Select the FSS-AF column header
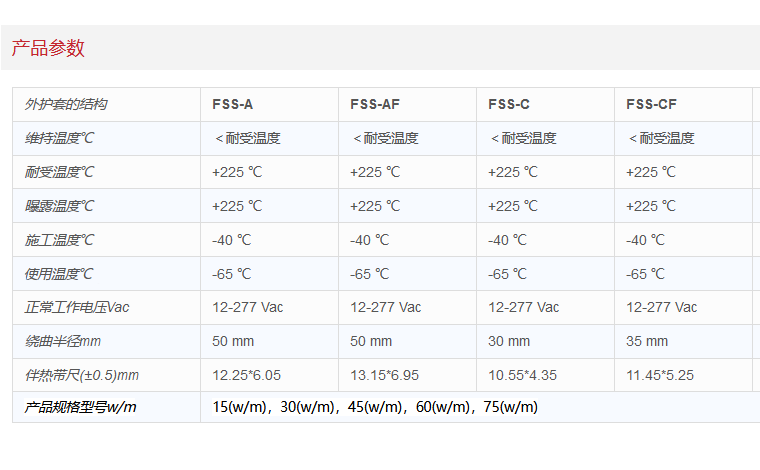The image size is (760, 470). 375,104
